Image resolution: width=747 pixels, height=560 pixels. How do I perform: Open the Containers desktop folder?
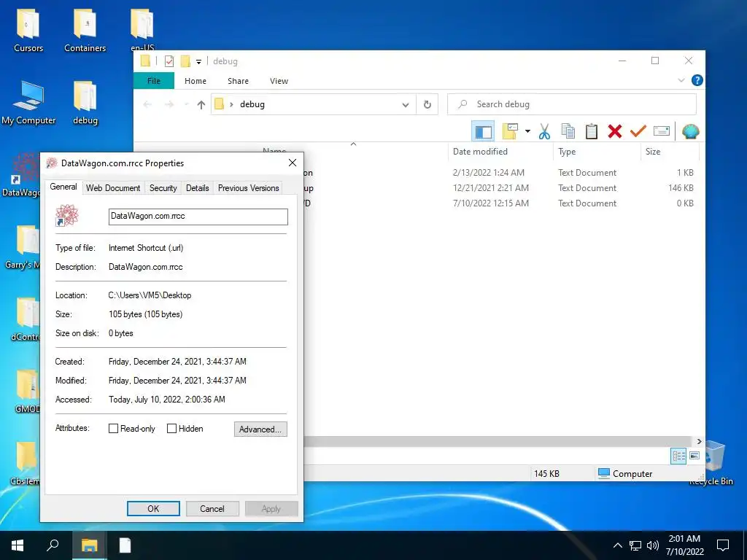click(x=85, y=29)
